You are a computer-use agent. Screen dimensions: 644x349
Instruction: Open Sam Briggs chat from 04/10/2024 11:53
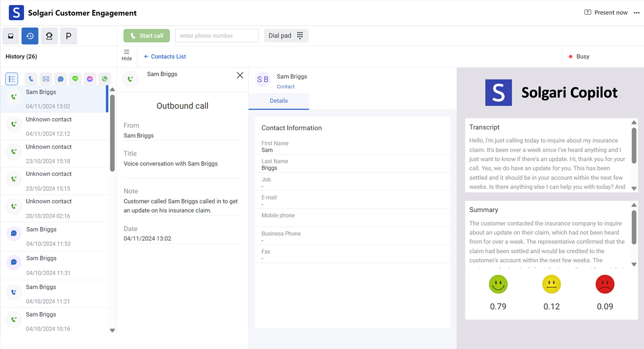[54, 237]
